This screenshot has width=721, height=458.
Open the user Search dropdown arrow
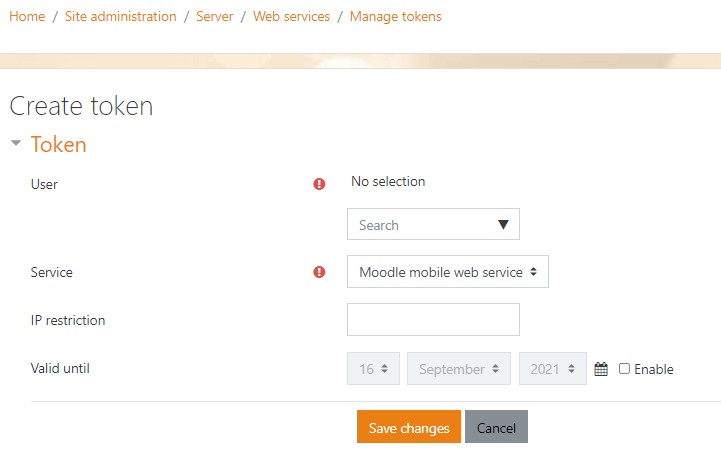[503, 224]
